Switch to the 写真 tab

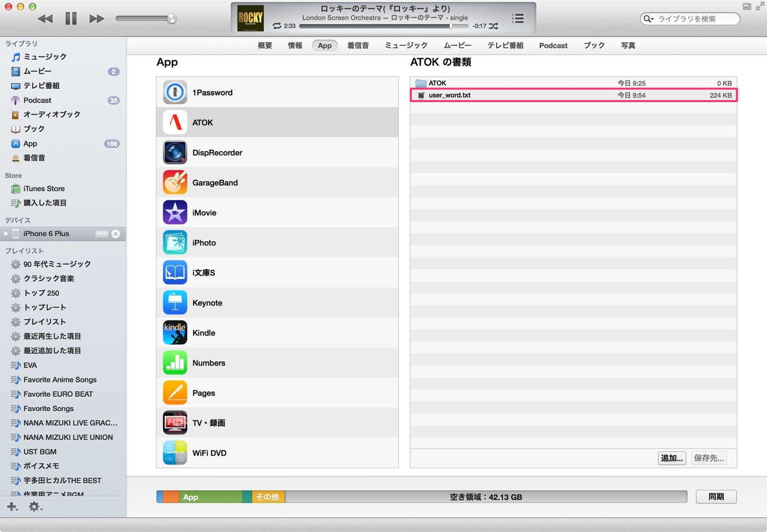pos(628,45)
